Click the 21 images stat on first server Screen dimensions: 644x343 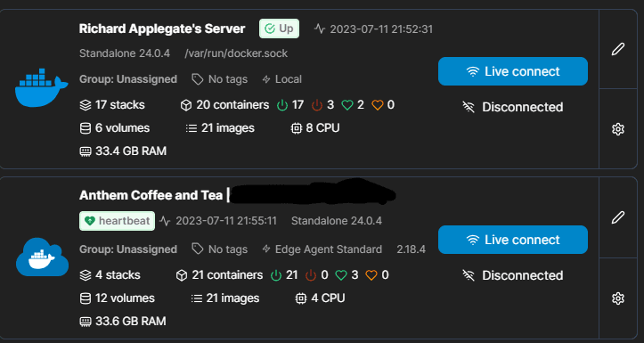[220, 128]
